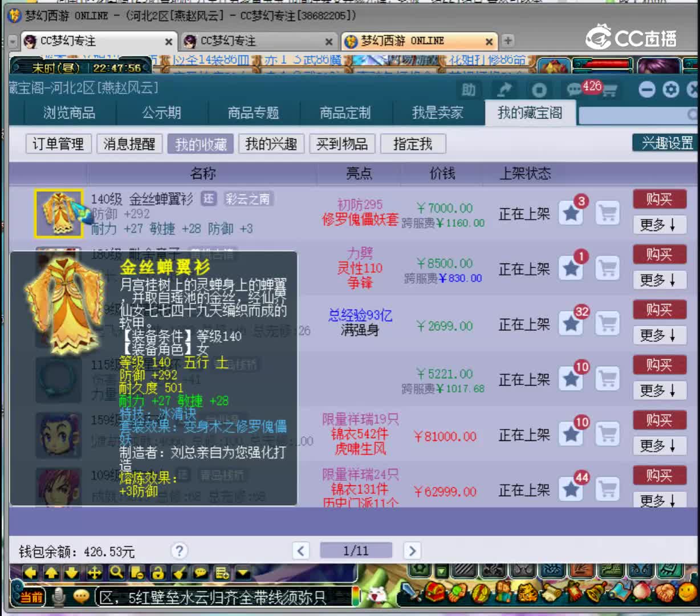
Task: Toggle favorite star on ¥81000.00 row
Action: [571, 433]
